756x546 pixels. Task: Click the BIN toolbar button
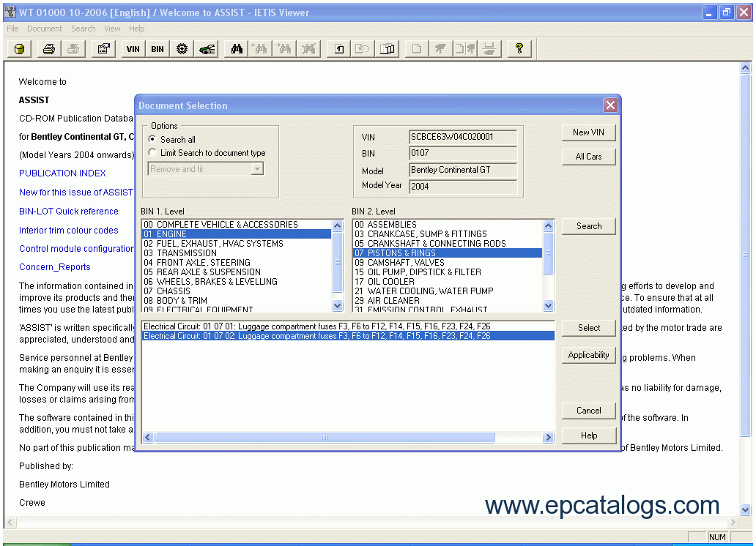click(157, 49)
